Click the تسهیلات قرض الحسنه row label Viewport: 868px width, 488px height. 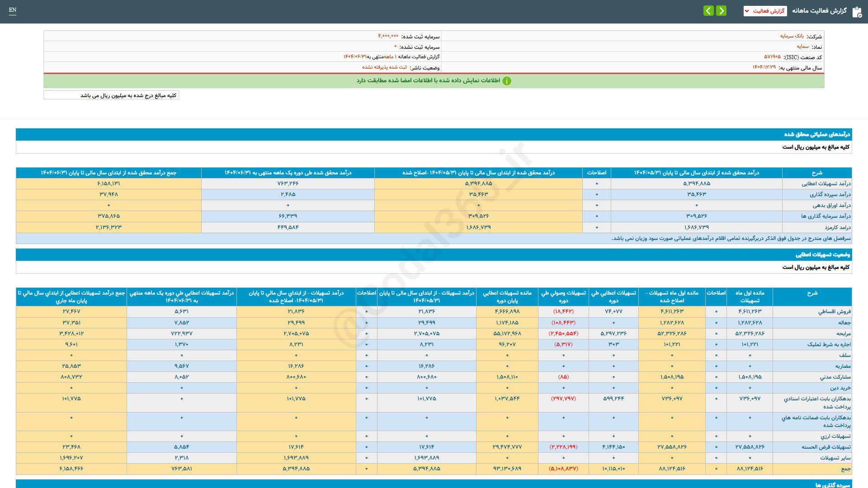(x=826, y=447)
